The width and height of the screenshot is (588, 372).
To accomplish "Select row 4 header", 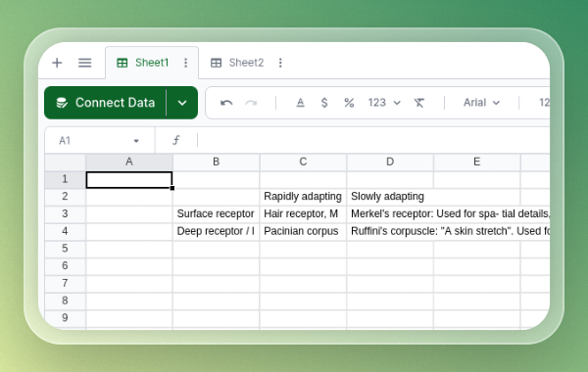I will pyautogui.click(x=65, y=231).
